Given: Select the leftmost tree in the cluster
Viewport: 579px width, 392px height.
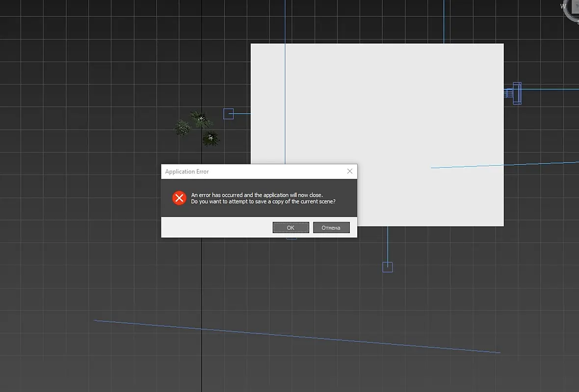Looking at the screenshot, I should 183,128.
